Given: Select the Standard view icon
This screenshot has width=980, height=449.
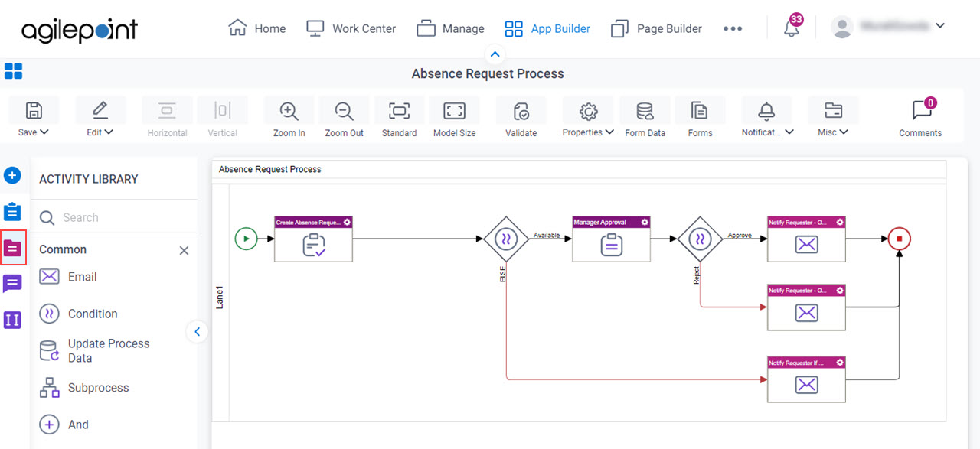Looking at the screenshot, I should pyautogui.click(x=399, y=111).
